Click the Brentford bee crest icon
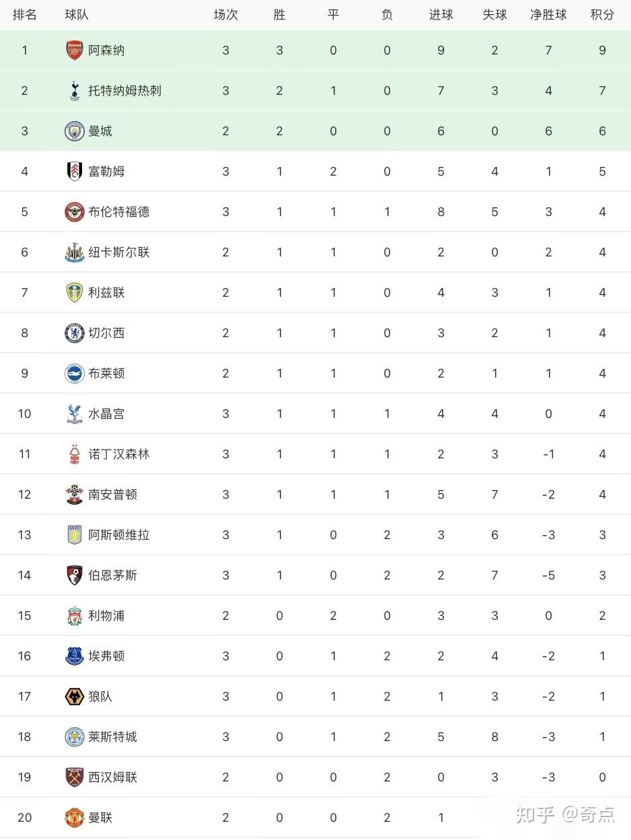Screen dimensions: 631x840 pyautogui.click(x=74, y=212)
